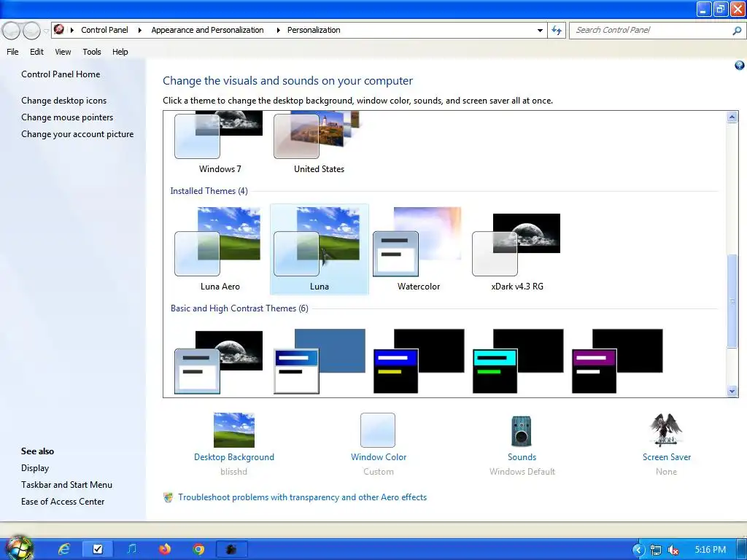The height and width of the screenshot is (560, 747).
Task: Select the basic theme with moon wallpaper
Action: pos(219,362)
